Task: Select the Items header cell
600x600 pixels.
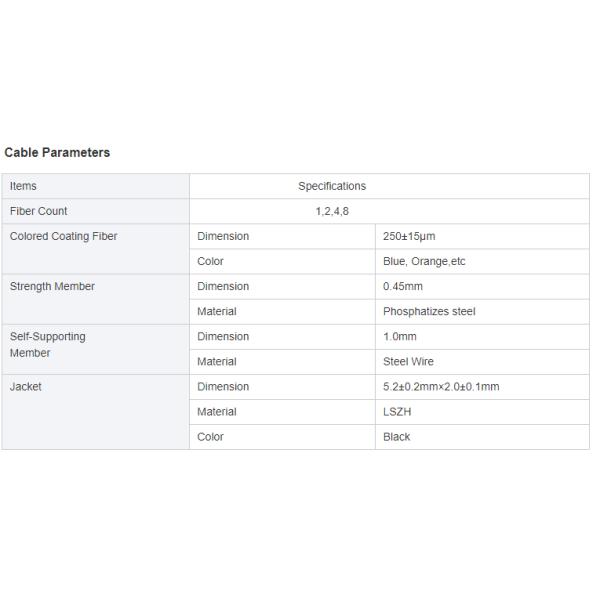Action: click(24, 186)
